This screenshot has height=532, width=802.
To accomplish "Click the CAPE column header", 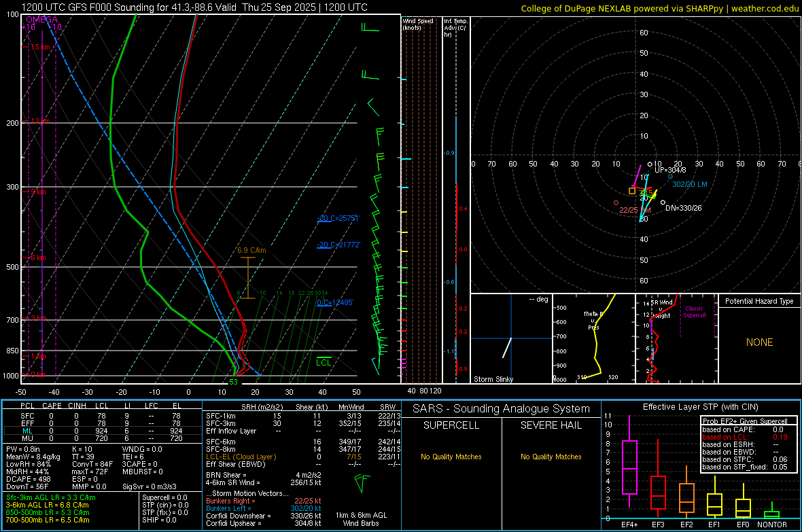I will (x=52, y=406).
